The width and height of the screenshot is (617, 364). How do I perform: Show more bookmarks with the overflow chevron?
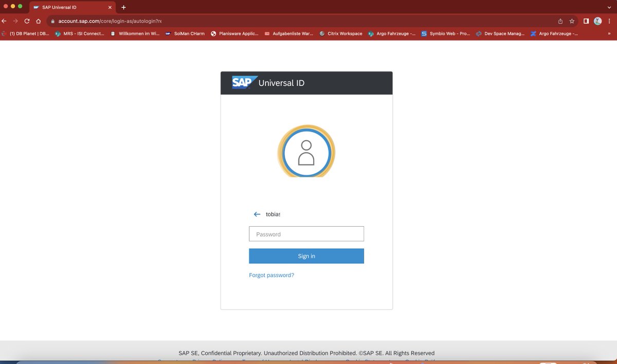tap(609, 33)
